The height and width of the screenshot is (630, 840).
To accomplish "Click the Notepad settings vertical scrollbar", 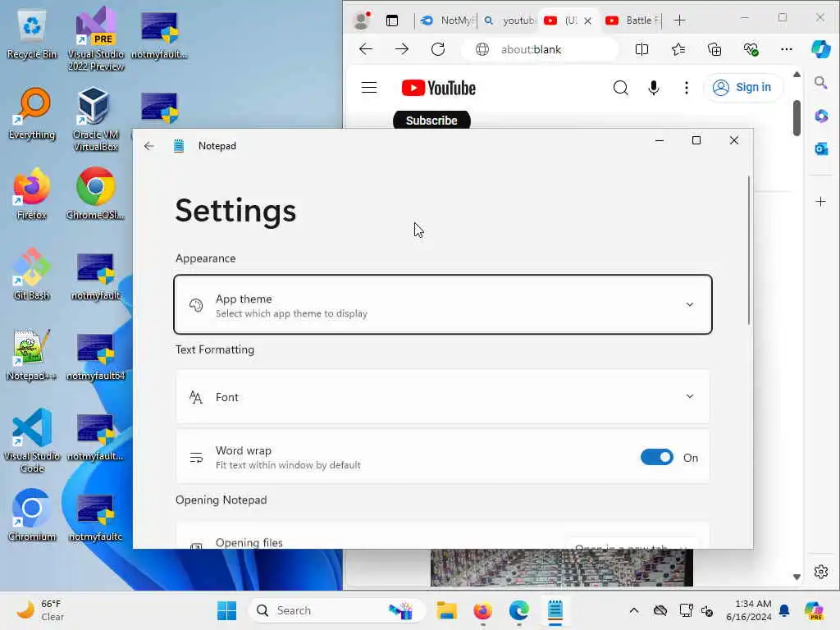I will coord(748,250).
